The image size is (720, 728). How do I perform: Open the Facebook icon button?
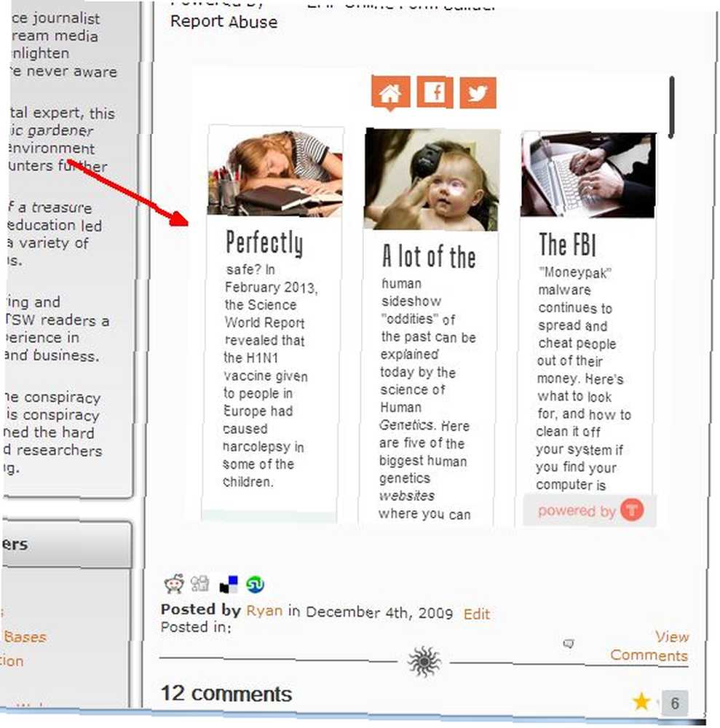[x=435, y=92]
